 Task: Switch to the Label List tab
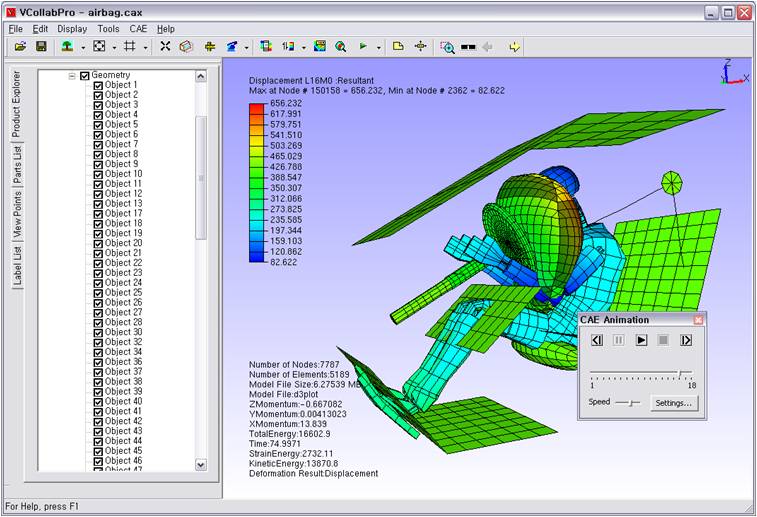[x=17, y=265]
